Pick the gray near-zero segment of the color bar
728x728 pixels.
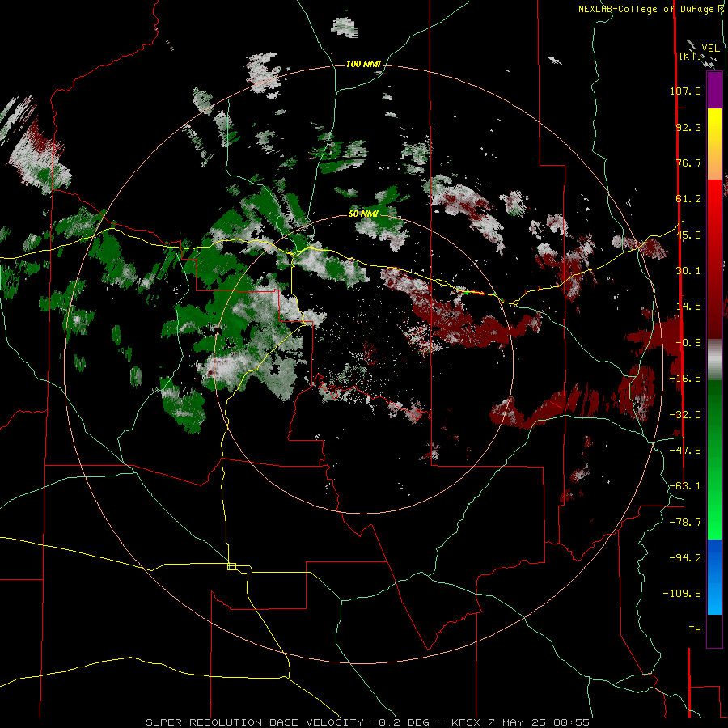coord(714,359)
